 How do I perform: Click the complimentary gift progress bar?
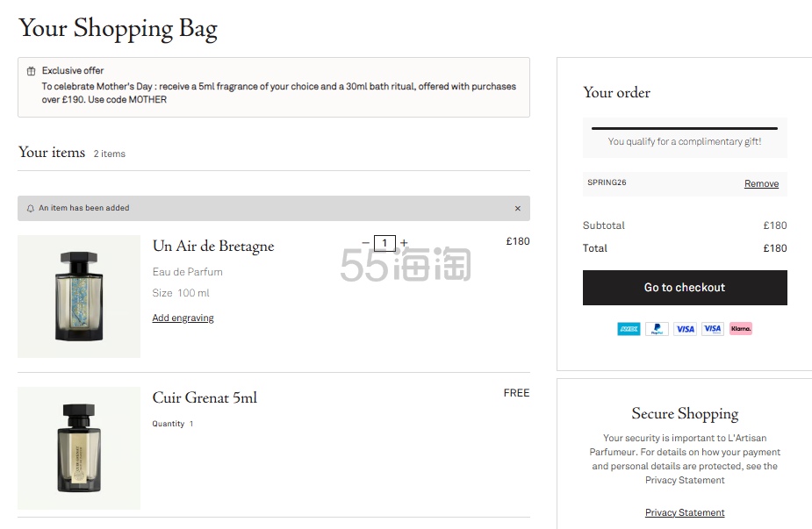click(685, 129)
